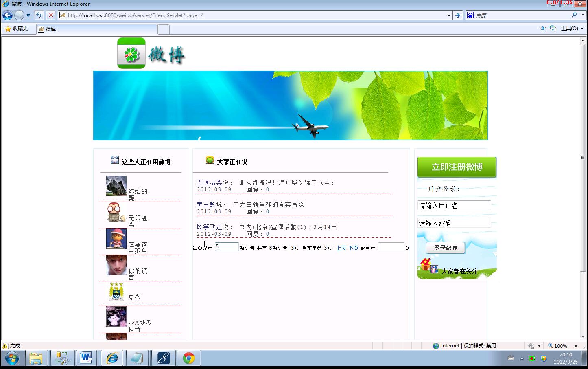588x369 pixels.
Task: Open Google Chrome from the taskbar
Action: (188, 358)
